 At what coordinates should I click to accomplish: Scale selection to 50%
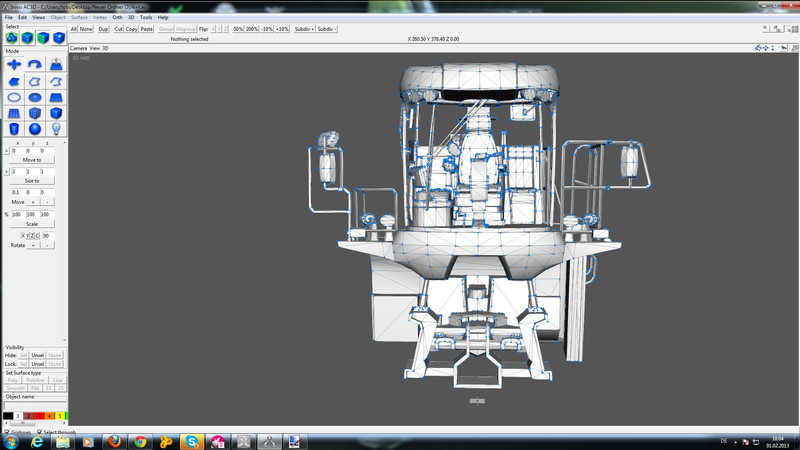(238, 29)
